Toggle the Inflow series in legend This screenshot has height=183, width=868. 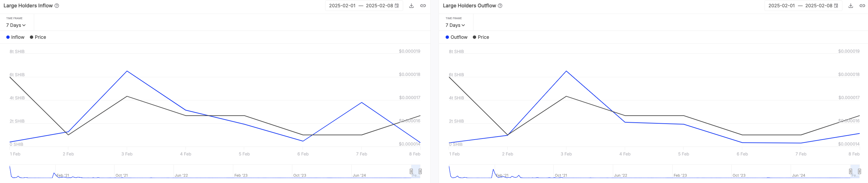tap(16, 37)
